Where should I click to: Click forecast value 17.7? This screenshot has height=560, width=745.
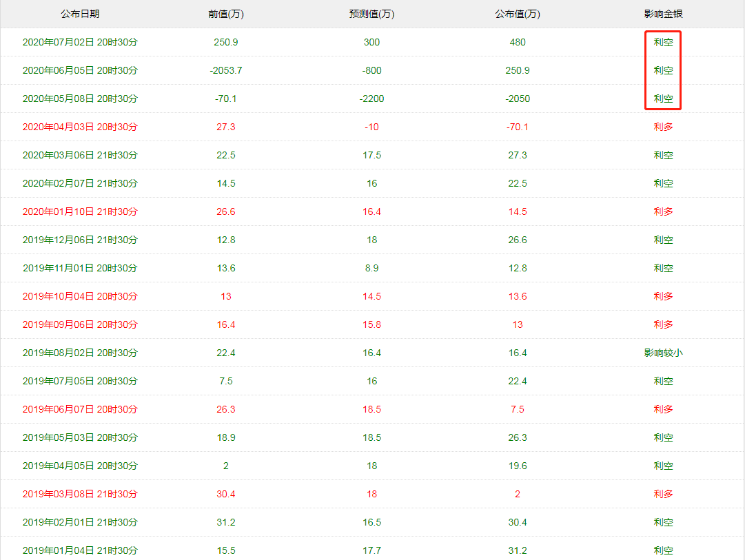(371, 550)
